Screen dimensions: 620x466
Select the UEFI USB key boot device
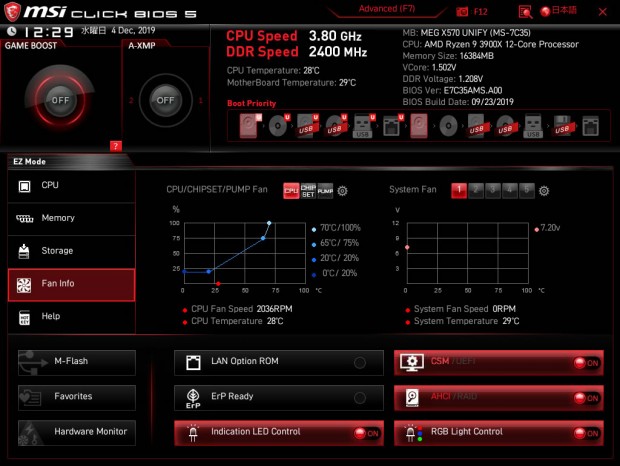tap(363, 126)
